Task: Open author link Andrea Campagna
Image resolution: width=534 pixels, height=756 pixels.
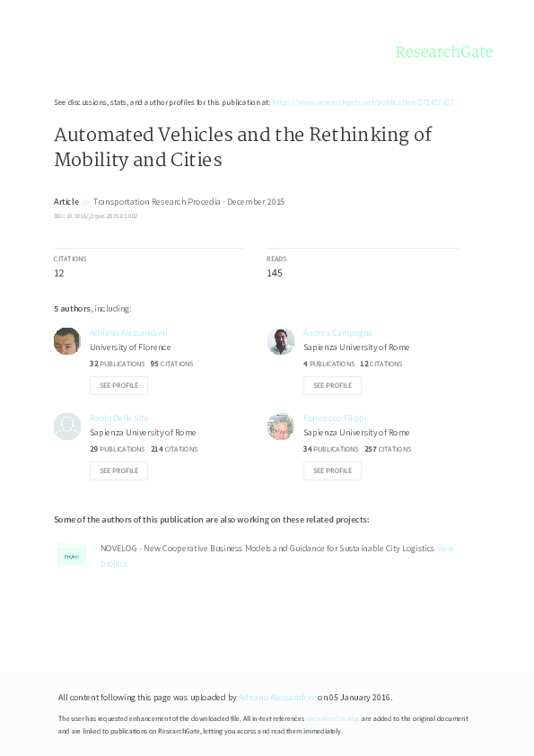Action: 337,332
